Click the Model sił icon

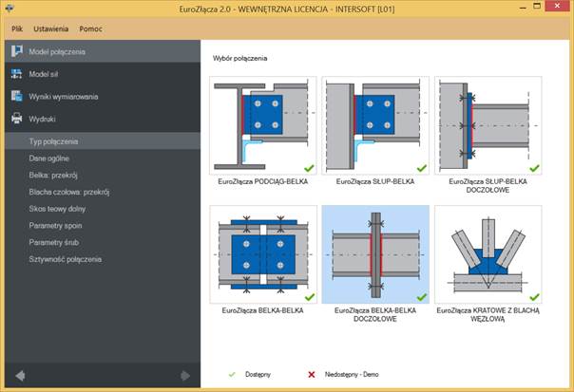(16, 74)
